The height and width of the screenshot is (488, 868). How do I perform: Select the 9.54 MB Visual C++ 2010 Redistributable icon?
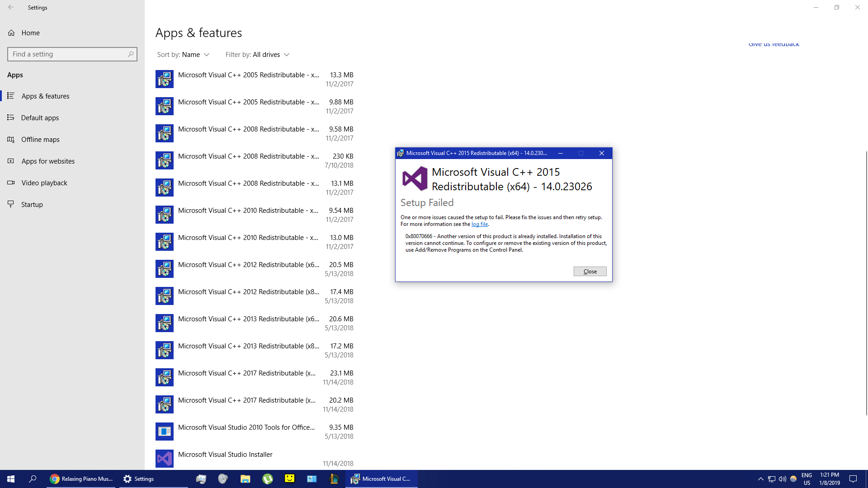165,215
